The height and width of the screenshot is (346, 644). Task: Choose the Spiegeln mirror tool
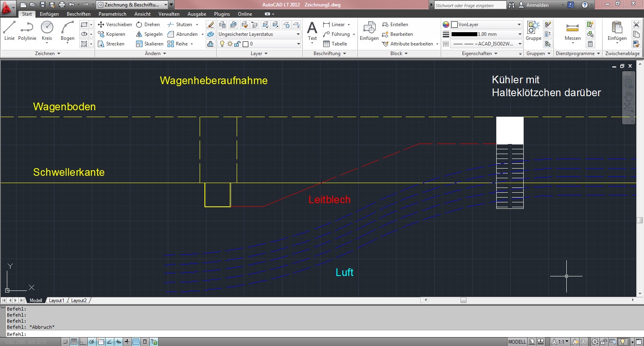149,34
